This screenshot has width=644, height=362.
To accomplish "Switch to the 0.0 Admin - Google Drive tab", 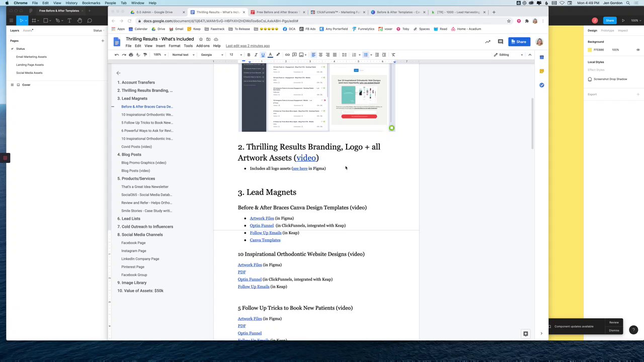I will 157,12.
